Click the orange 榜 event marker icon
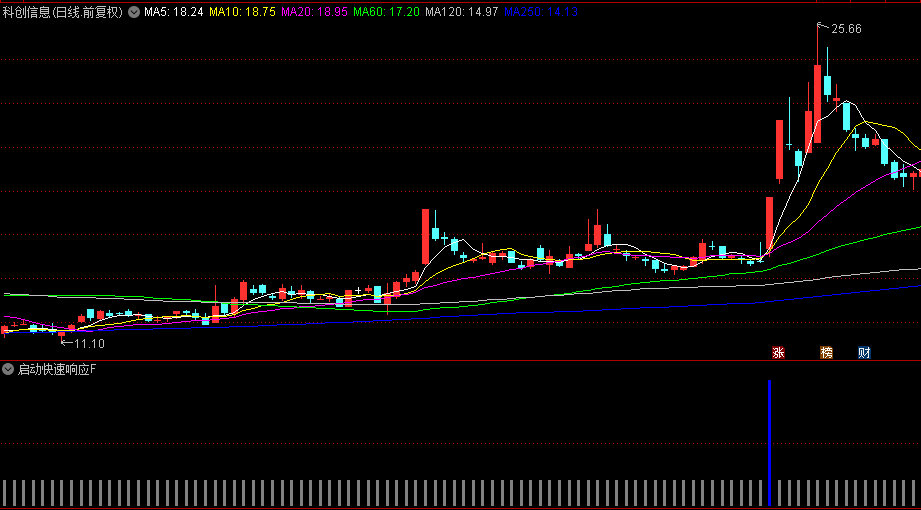The width and height of the screenshot is (921, 510). point(826,353)
